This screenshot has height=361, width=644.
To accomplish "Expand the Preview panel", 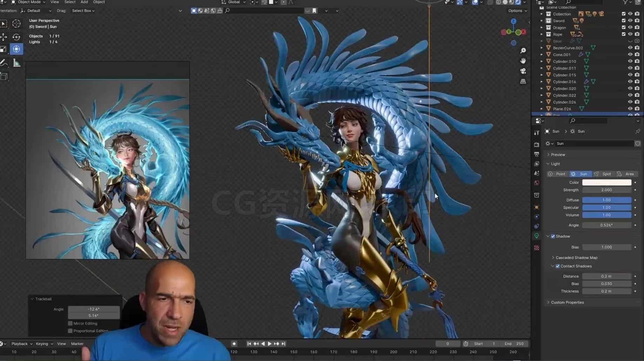I will click(x=558, y=155).
